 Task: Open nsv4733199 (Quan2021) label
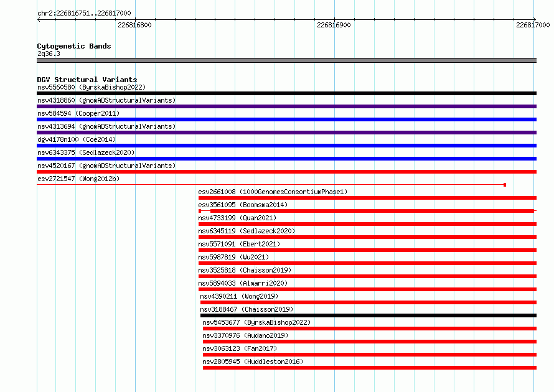coord(237,218)
